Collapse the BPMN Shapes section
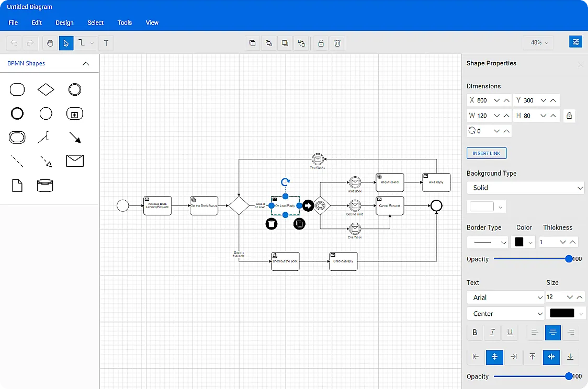This screenshot has width=588, height=389. coord(86,63)
